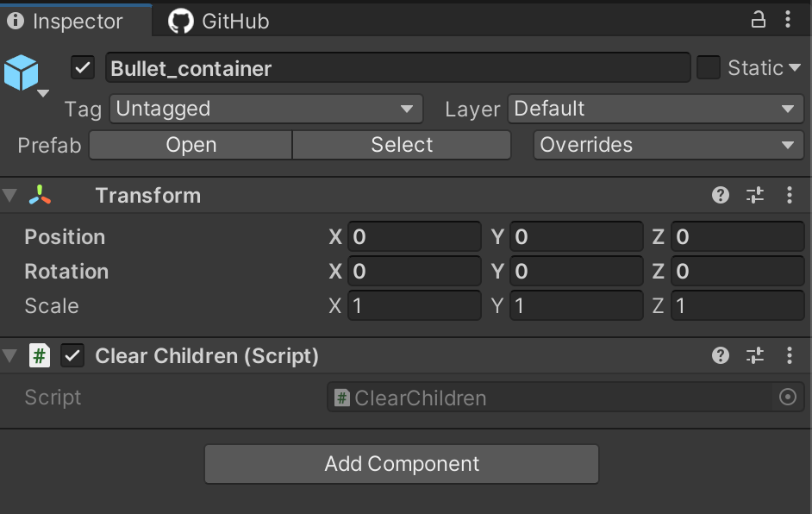Open Transform component three-dot menu

(790, 196)
